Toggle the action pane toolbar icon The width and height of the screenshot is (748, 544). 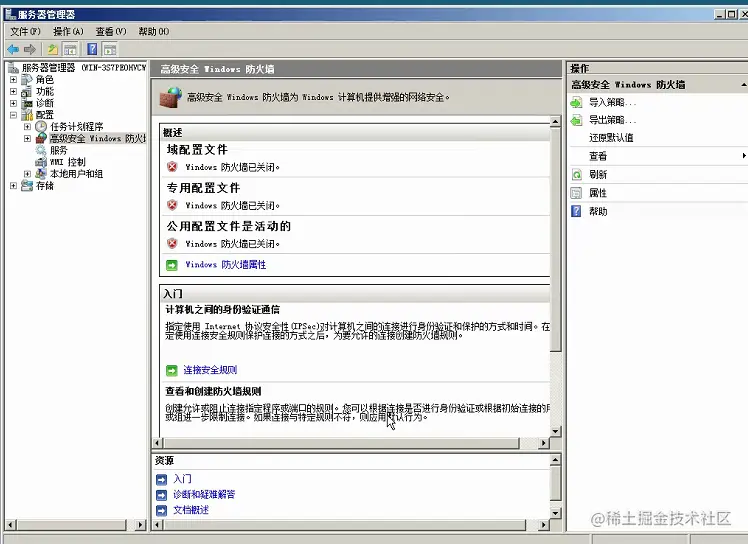pyautogui.click(x=110, y=49)
